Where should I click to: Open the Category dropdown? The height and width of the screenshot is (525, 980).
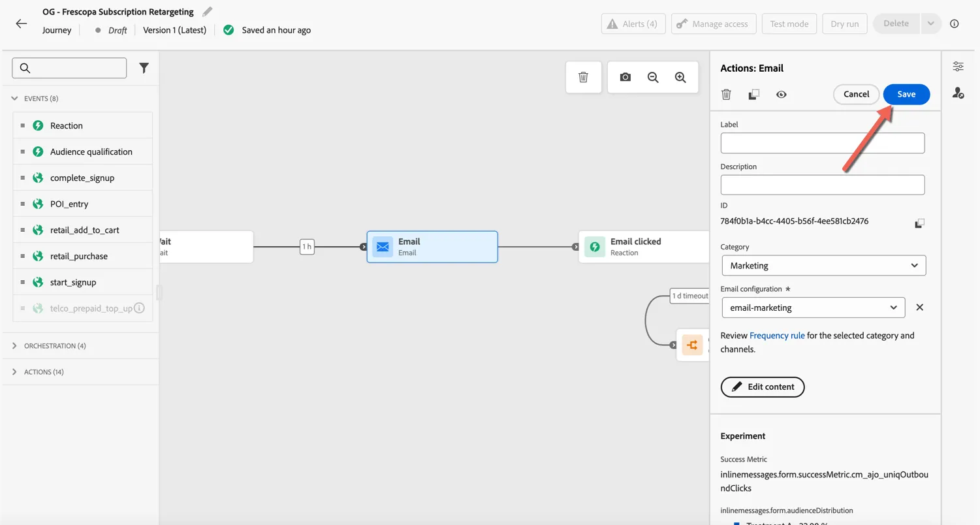(x=823, y=266)
